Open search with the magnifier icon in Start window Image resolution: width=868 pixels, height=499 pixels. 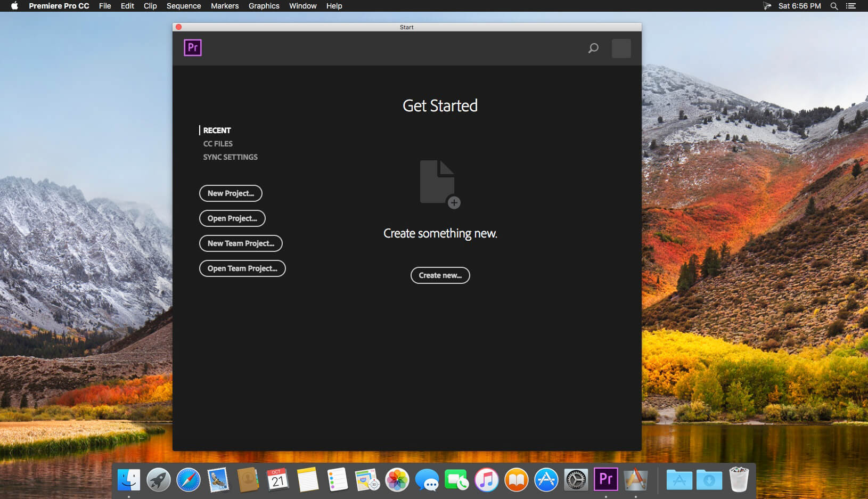click(x=593, y=48)
